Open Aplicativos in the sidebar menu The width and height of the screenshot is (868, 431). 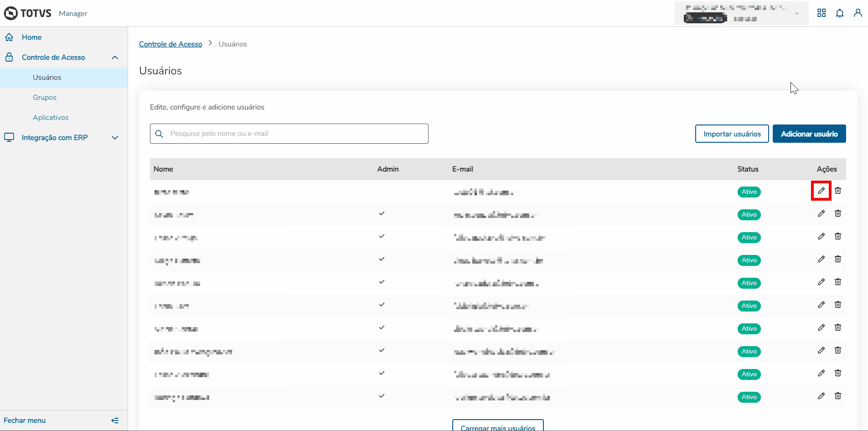click(51, 118)
